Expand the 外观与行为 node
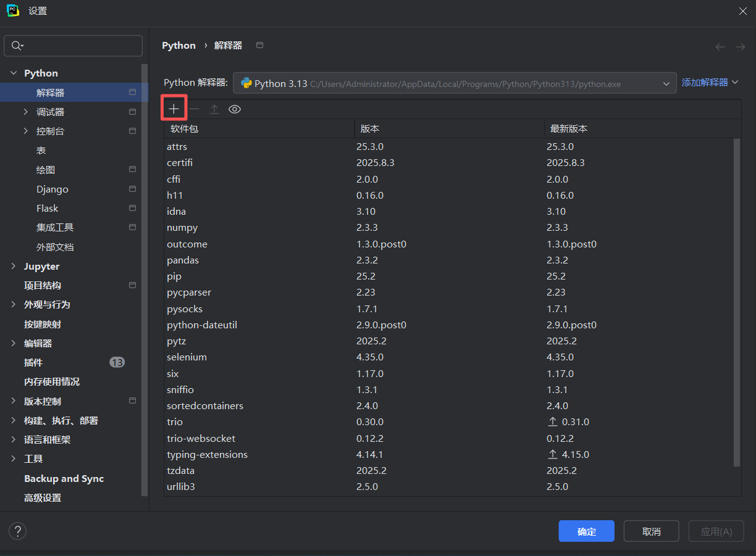Viewport: 756px width, 556px height. click(14, 305)
